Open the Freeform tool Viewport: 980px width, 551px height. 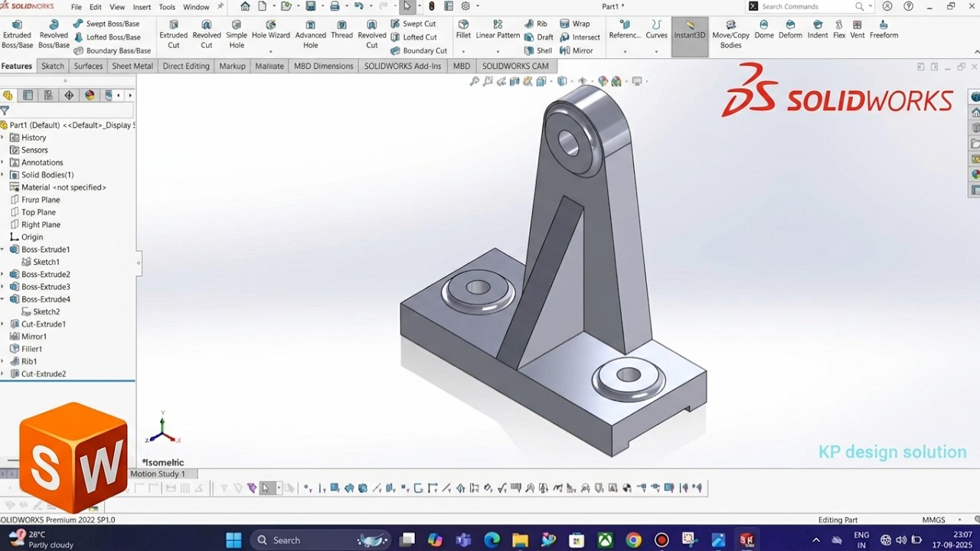(884, 30)
